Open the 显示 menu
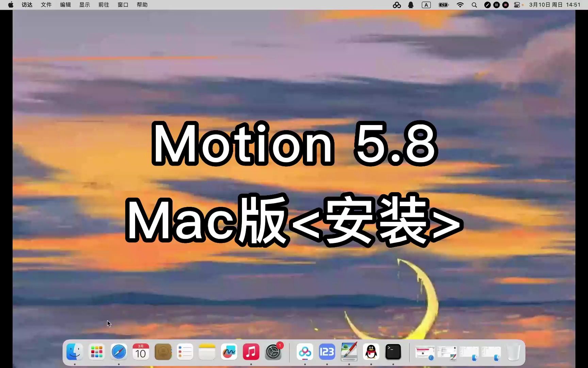The width and height of the screenshot is (588, 368). [x=85, y=5]
